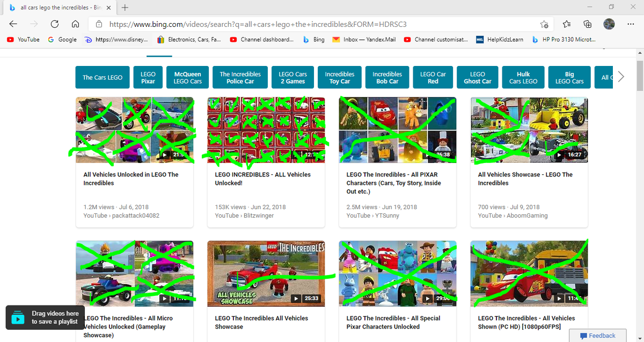Open a new browser tab

pyautogui.click(x=125, y=8)
